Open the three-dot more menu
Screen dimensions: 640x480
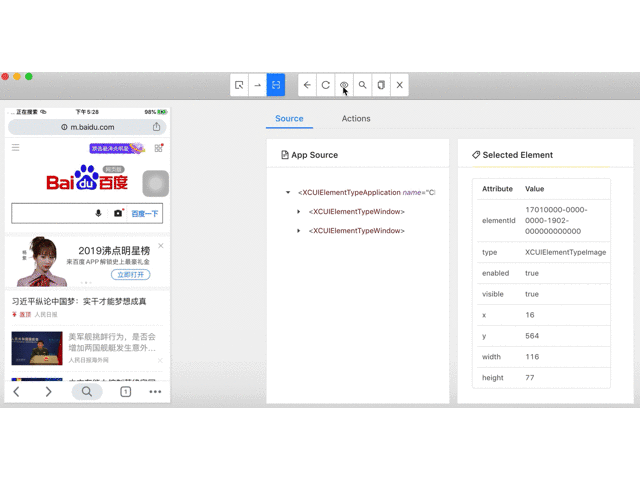click(x=155, y=392)
